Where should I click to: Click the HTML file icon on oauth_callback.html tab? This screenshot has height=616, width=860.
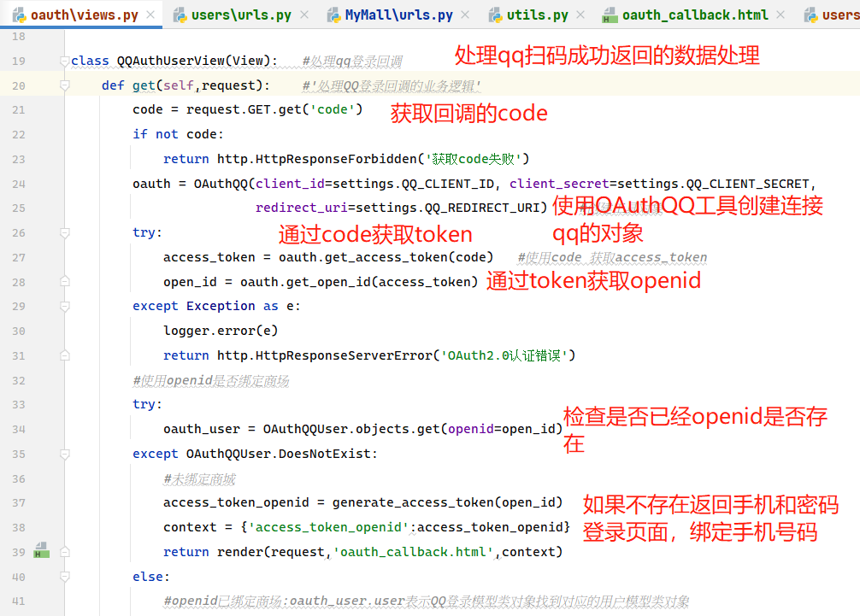pos(610,15)
